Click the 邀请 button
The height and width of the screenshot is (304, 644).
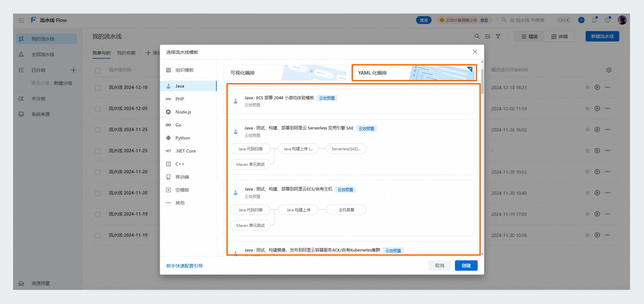tap(423, 20)
